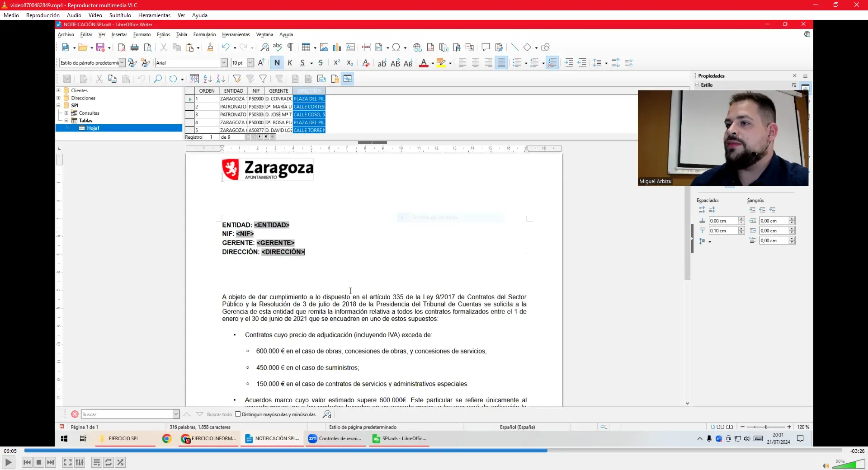
Task: Toggle bold formatting button
Action: (277, 63)
